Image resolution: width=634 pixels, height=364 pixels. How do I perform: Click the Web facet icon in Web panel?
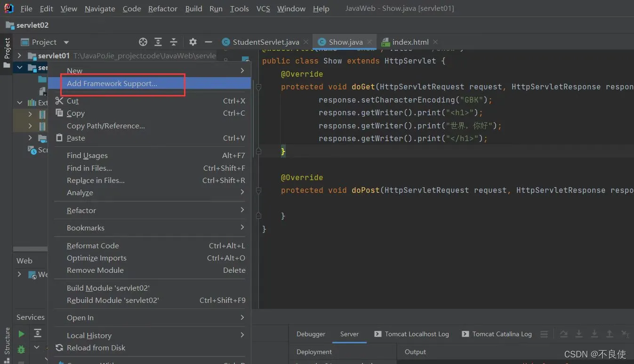click(x=32, y=275)
